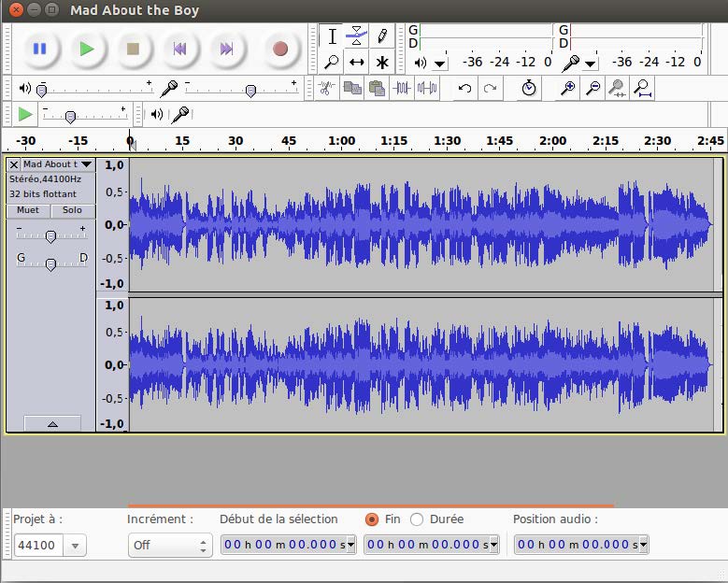The width and height of the screenshot is (728, 583).
Task: Open the Projet à sample rate dropdown
Action: [76, 546]
